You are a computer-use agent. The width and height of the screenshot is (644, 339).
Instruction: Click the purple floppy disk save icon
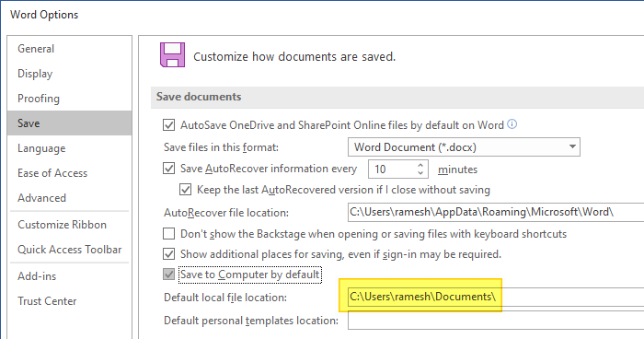coord(173,54)
